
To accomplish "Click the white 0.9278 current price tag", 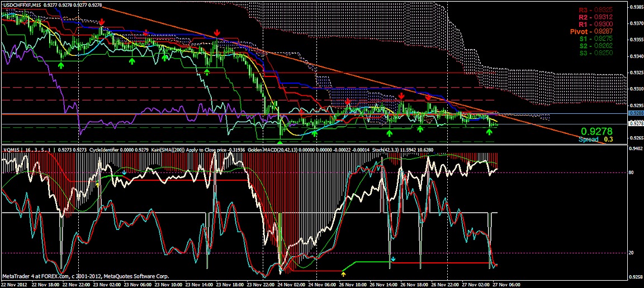I will pos(635,123).
